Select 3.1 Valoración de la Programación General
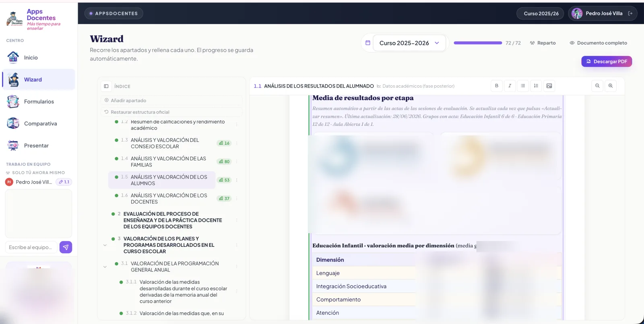This screenshot has width=644, height=324. click(x=174, y=267)
